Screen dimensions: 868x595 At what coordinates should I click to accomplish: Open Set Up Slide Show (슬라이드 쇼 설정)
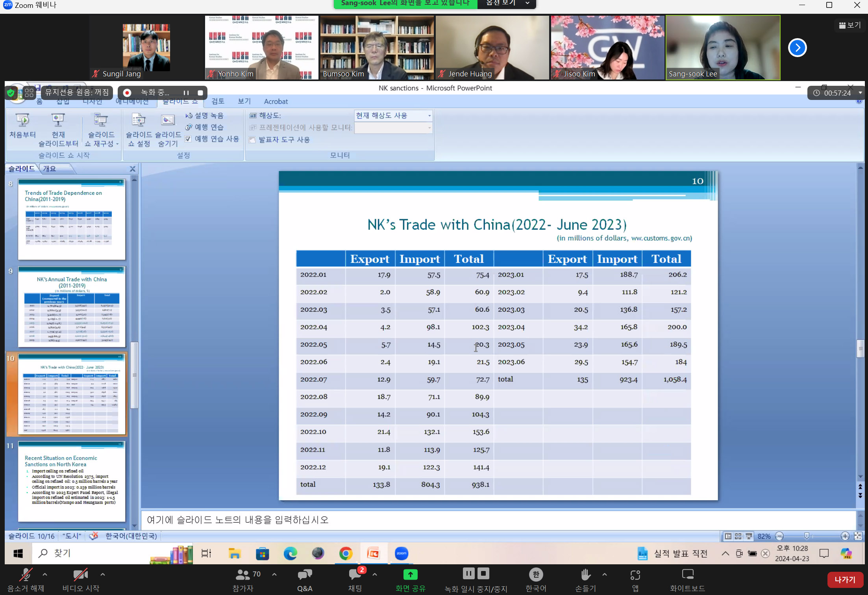(138, 130)
